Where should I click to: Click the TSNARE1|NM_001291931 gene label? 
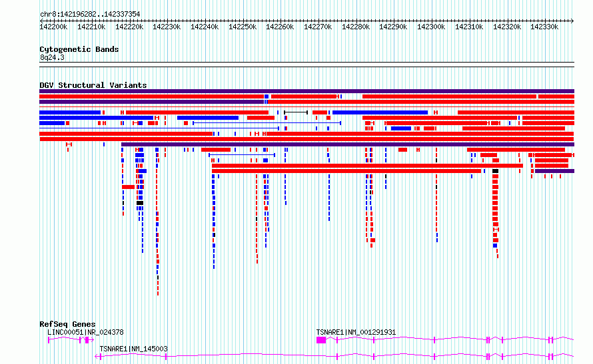(356, 332)
